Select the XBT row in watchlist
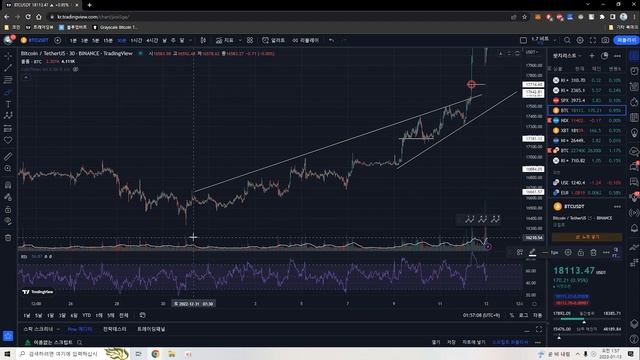The height and width of the screenshot is (360, 640). point(587,131)
